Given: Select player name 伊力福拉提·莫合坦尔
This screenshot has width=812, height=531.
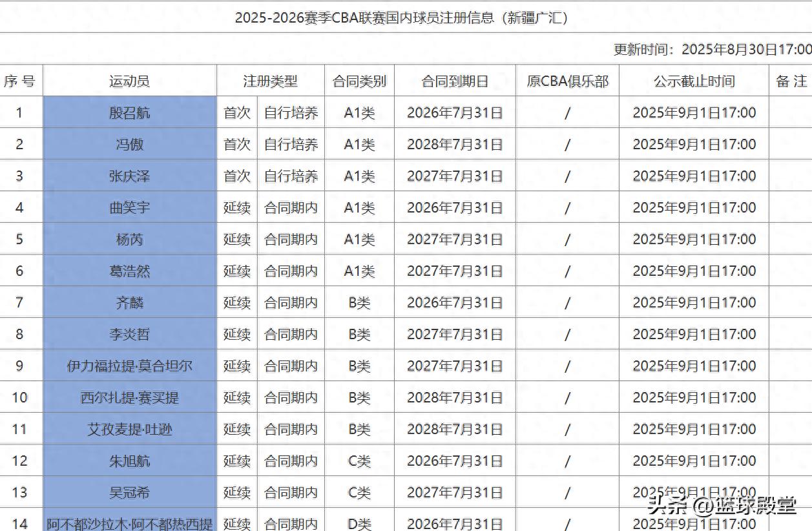Looking at the screenshot, I should [x=129, y=366].
